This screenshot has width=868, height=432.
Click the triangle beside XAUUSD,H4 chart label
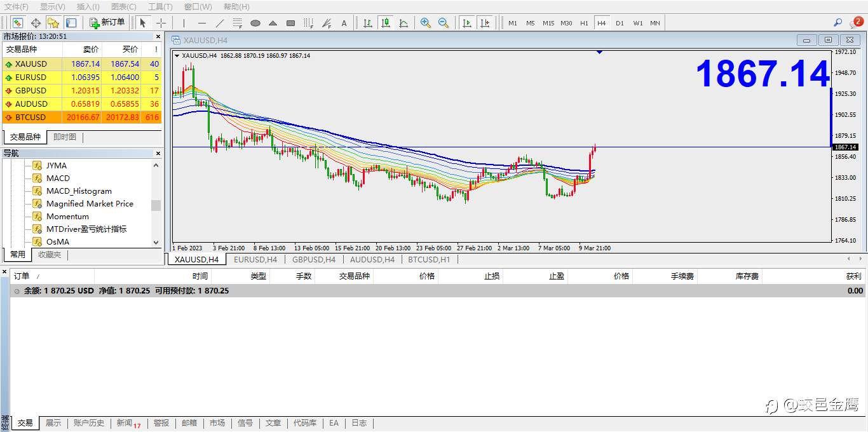coord(177,56)
